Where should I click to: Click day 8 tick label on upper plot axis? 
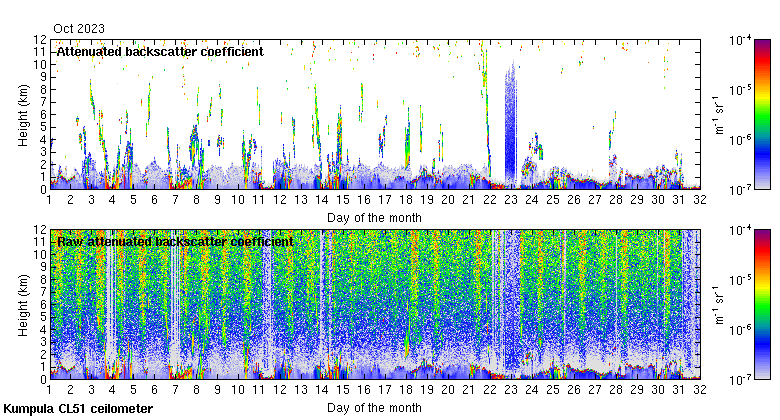pos(196,200)
